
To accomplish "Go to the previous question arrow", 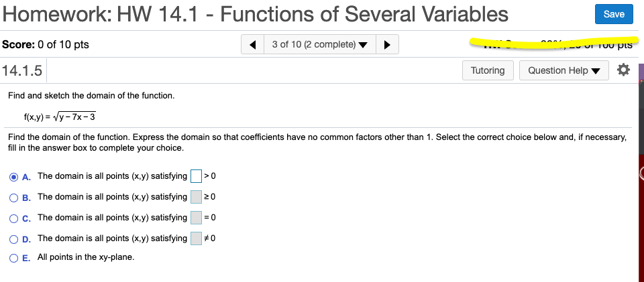I will coord(253,44).
